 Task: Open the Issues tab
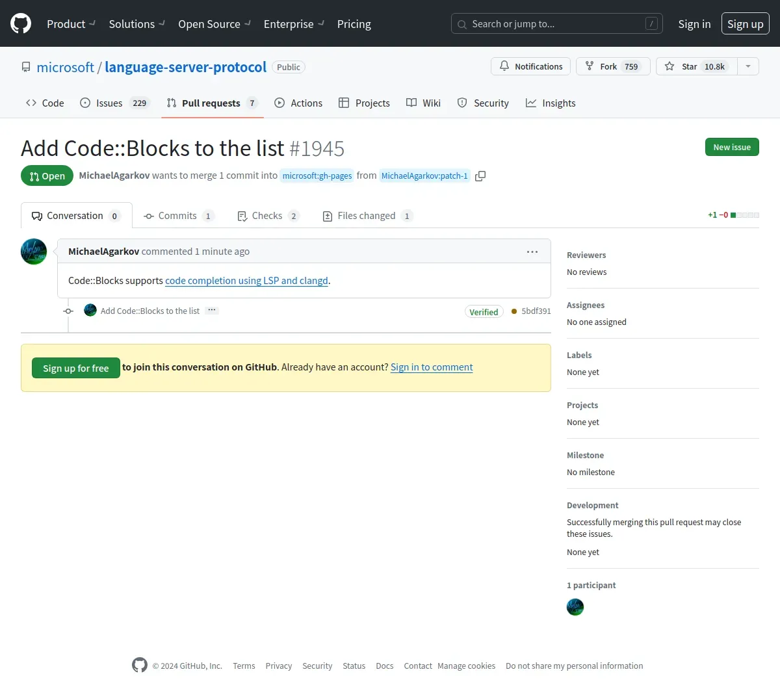(x=115, y=103)
